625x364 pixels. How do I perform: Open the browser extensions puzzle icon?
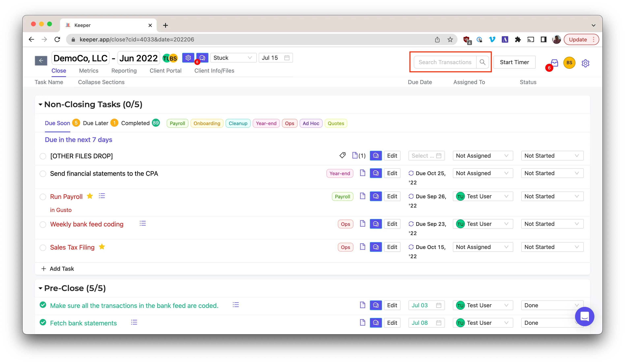518,39
